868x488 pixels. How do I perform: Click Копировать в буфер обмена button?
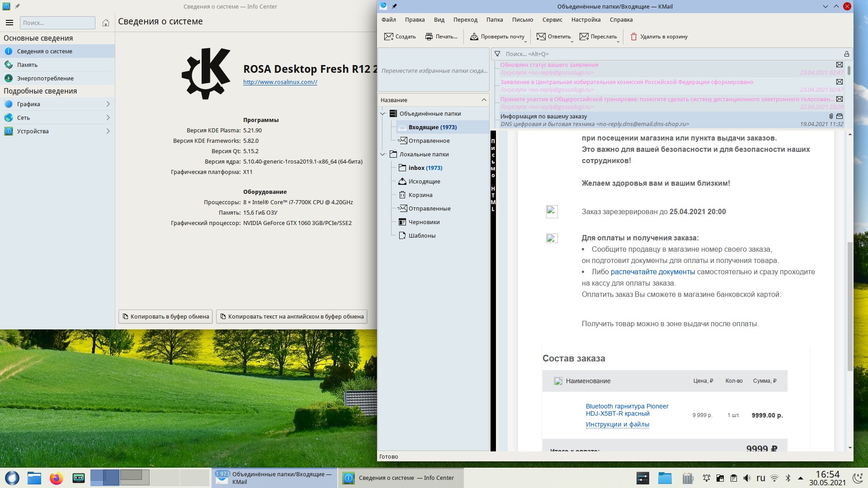pos(165,316)
